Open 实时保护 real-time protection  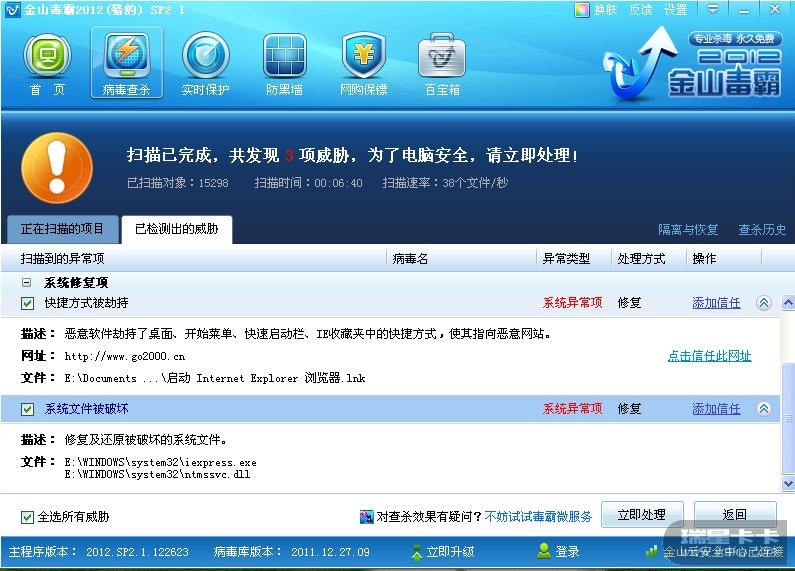point(205,63)
